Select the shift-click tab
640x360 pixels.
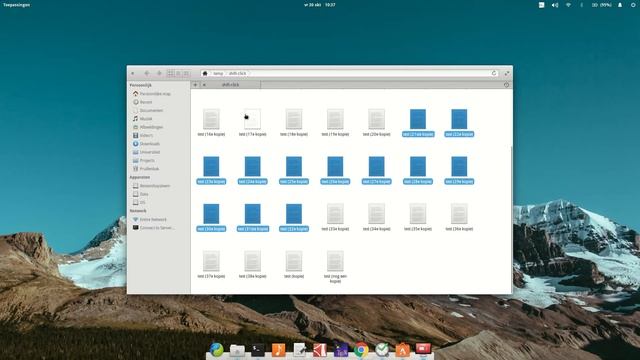pyautogui.click(x=231, y=85)
